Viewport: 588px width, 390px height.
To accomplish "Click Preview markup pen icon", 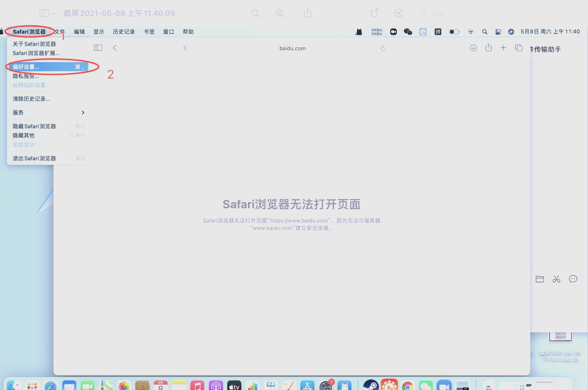I will [399, 13].
